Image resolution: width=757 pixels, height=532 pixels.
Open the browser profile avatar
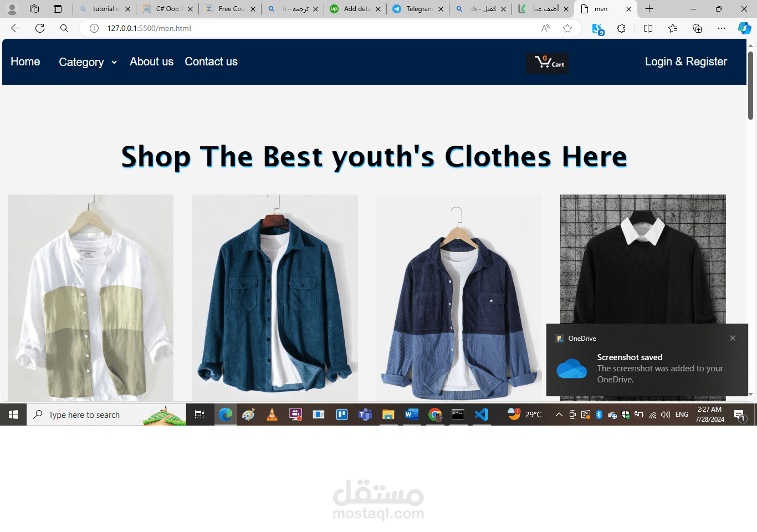point(12,9)
